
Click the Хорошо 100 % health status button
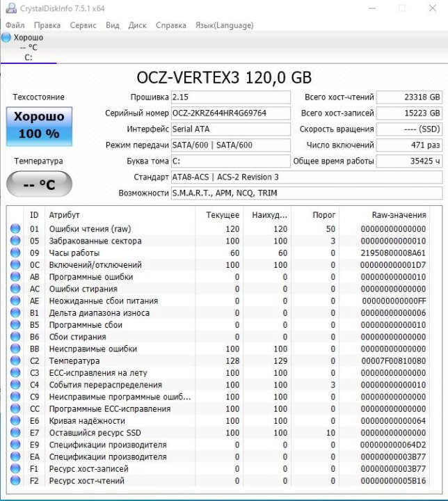tap(39, 125)
